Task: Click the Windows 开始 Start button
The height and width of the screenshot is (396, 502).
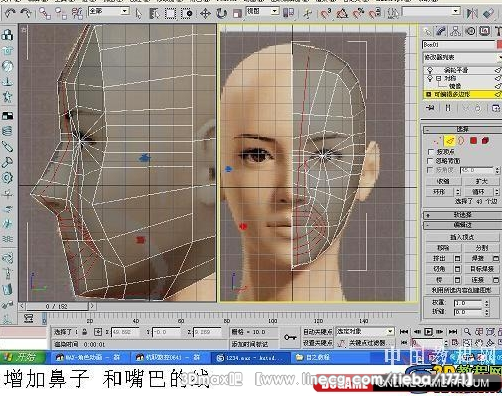Action: 23,357
